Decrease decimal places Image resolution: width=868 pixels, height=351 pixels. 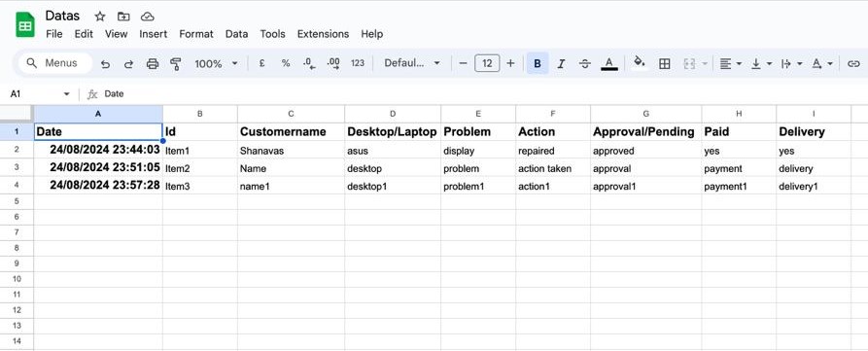309,63
